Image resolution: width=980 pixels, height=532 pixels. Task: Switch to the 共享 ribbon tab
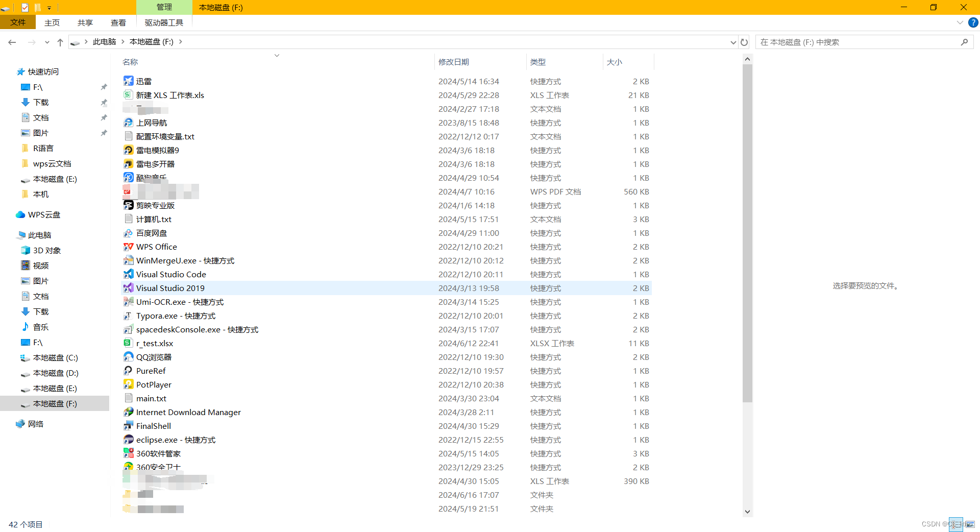click(x=85, y=22)
